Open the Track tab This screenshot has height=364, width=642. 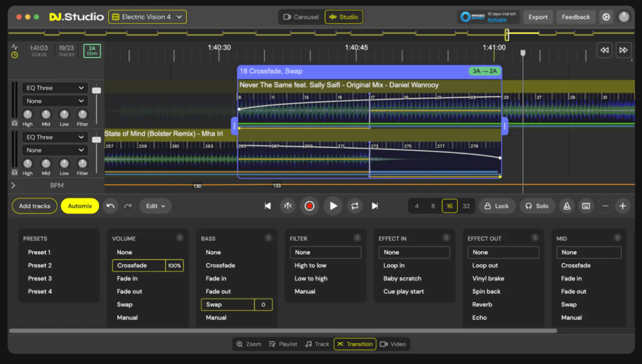point(317,344)
